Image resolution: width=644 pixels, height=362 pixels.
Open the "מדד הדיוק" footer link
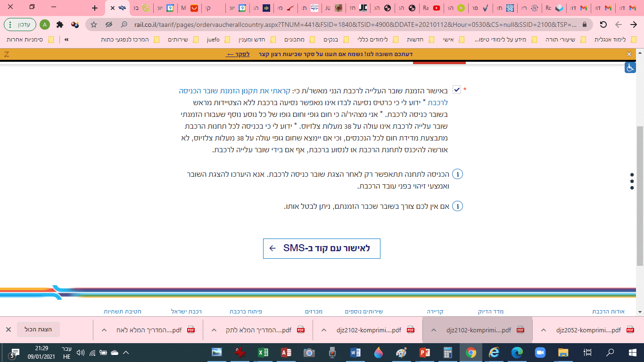pos(491,312)
